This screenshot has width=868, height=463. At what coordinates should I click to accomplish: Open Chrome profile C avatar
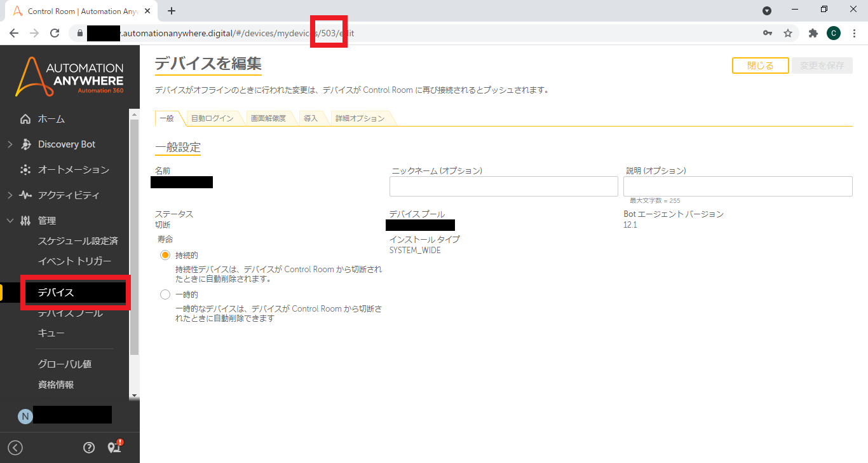tap(834, 33)
